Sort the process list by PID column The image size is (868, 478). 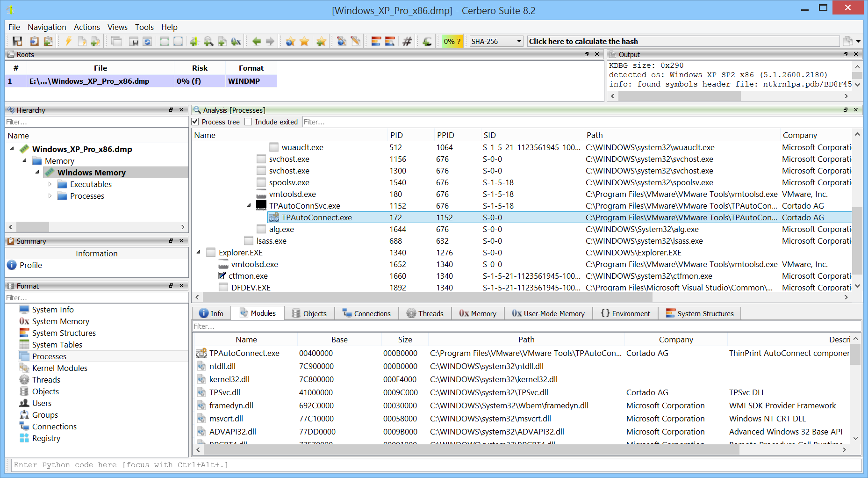point(396,135)
